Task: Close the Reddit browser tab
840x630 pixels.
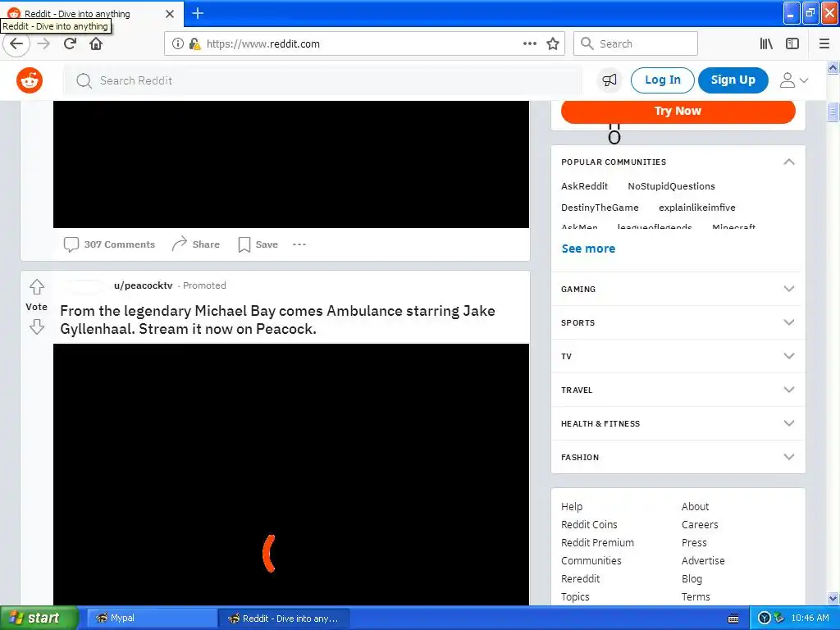Action: pyautogui.click(x=170, y=13)
